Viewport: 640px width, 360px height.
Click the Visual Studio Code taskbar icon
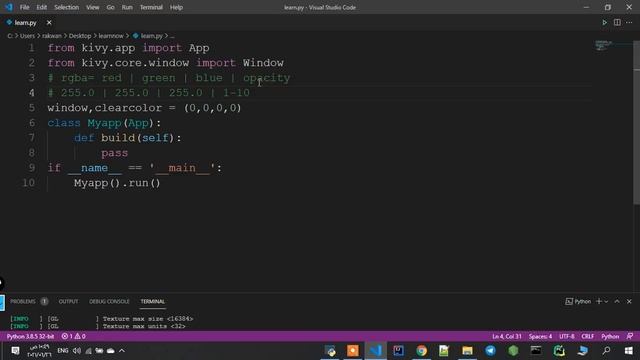[x=376, y=351]
